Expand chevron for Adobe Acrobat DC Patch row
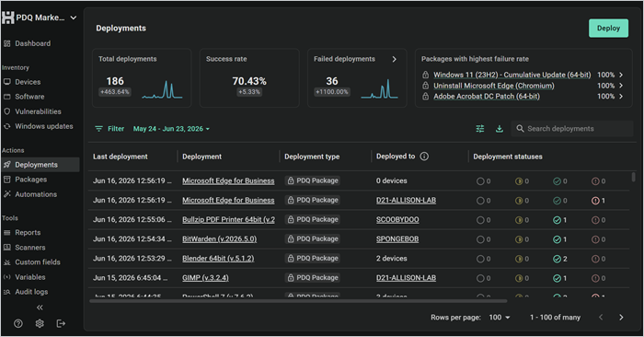The height and width of the screenshot is (337, 644). click(x=621, y=96)
